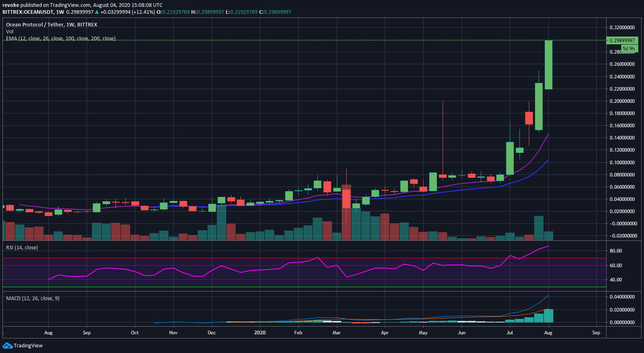Viewport: 644px width, 353px height.
Task: Click the MACD (12, 26, close, 9) legend
Action: tap(32, 298)
